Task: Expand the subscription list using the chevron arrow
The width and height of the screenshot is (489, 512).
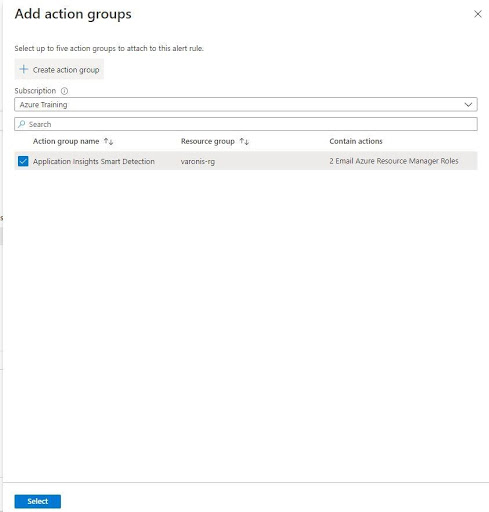Action: (468, 105)
